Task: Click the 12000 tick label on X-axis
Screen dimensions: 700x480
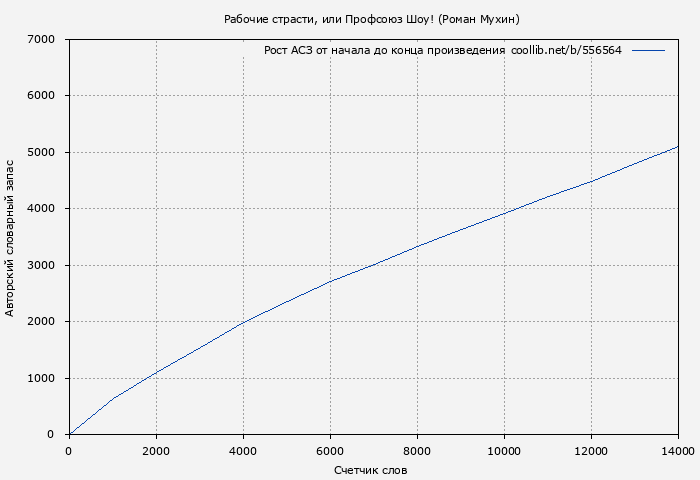Action: pos(591,450)
